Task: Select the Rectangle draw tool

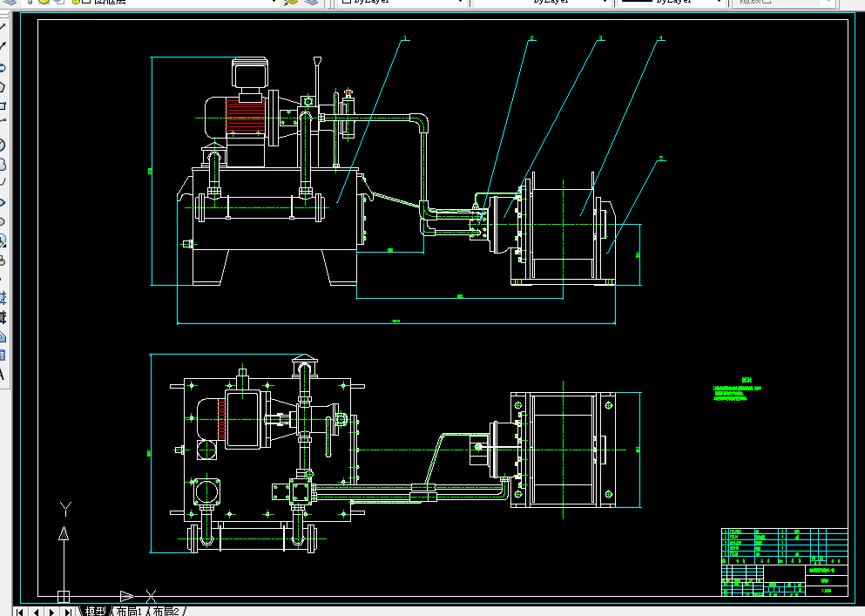Action: [x=3, y=105]
